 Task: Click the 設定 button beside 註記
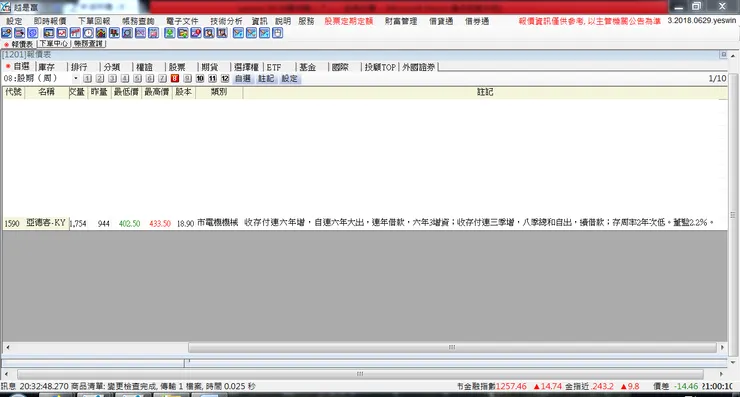[289, 78]
